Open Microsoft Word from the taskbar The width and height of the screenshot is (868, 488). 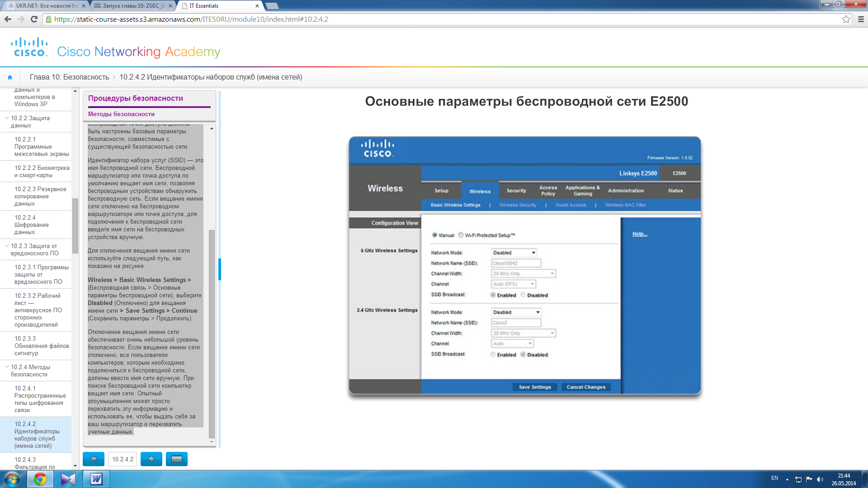click(x=96, y=479)
